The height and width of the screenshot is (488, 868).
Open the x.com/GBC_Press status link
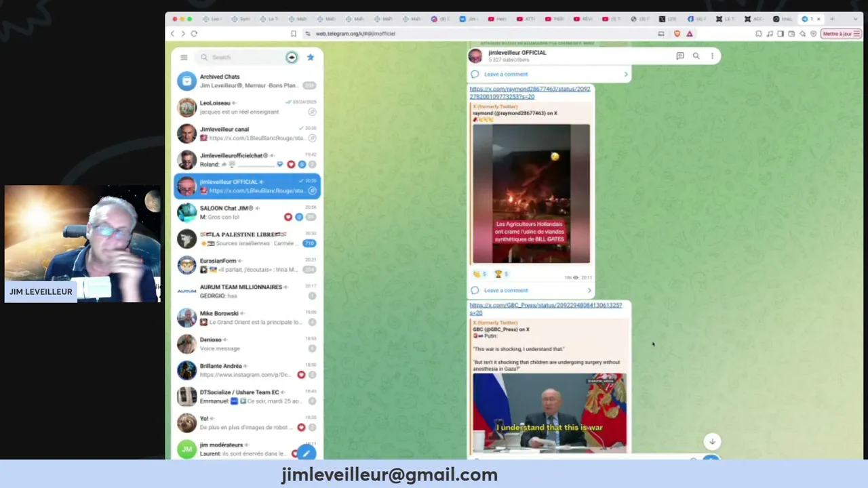(545, 309)
